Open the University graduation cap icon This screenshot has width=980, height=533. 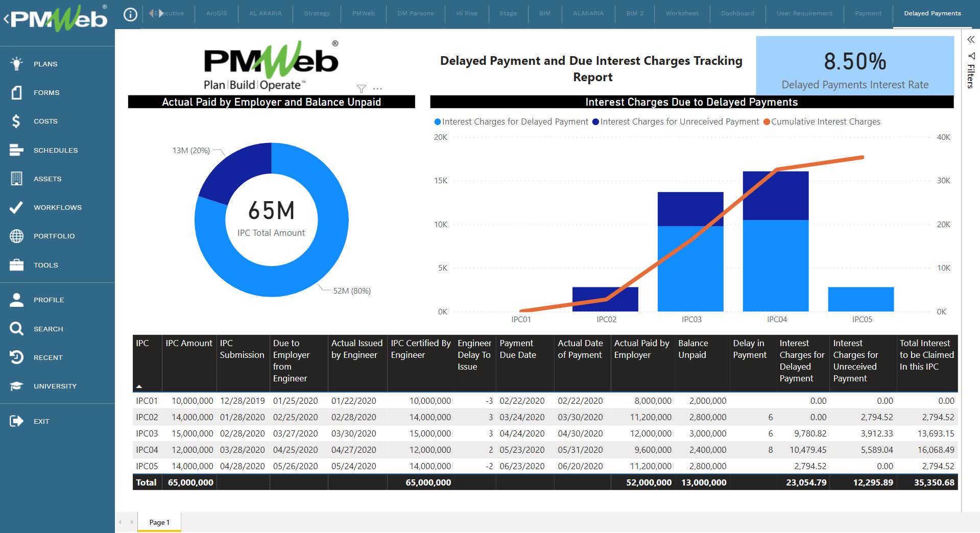[16, 386]
